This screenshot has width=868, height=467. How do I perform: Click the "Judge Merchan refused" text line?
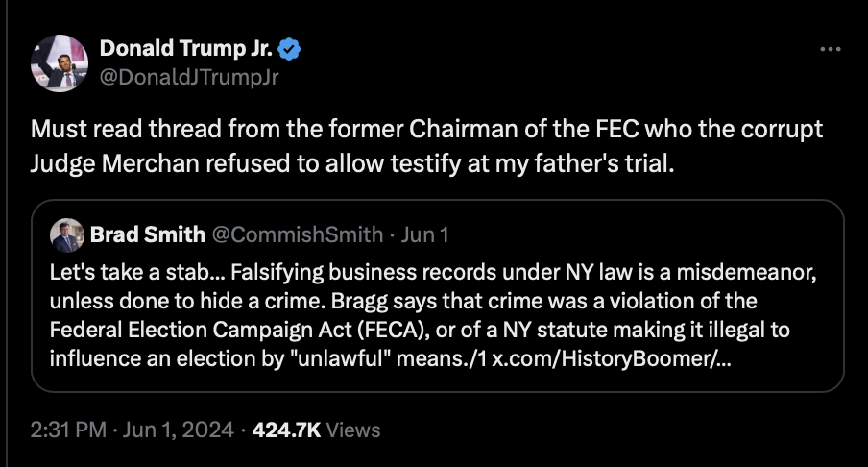tap(352, 163)
